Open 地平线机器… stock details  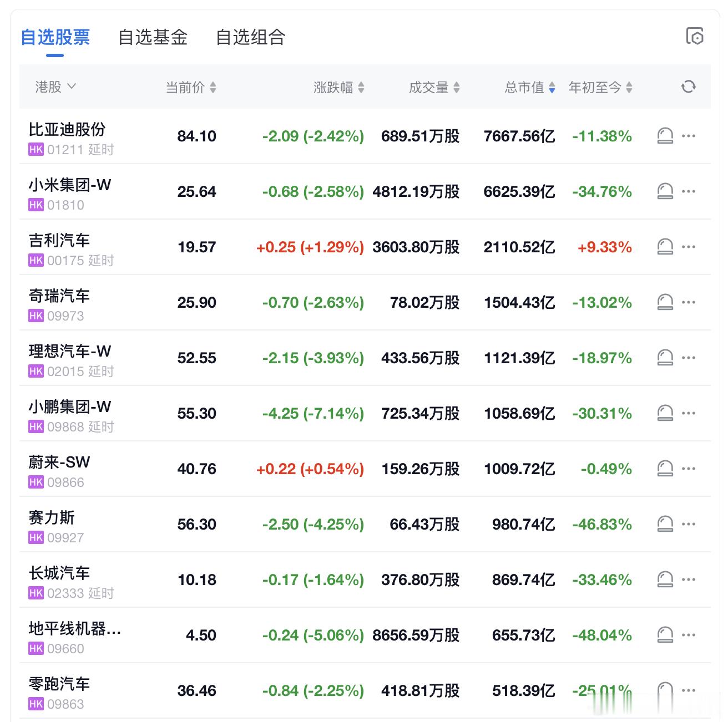75,628
